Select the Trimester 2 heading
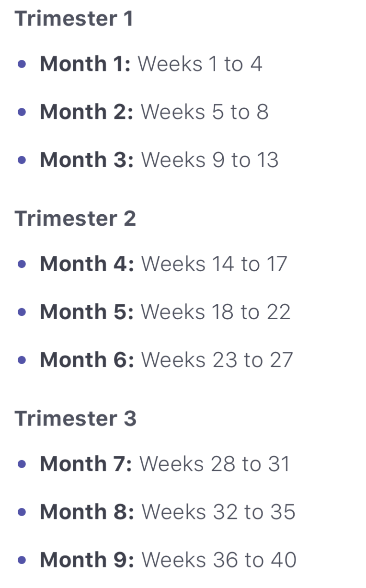 [x=75, y=219]
